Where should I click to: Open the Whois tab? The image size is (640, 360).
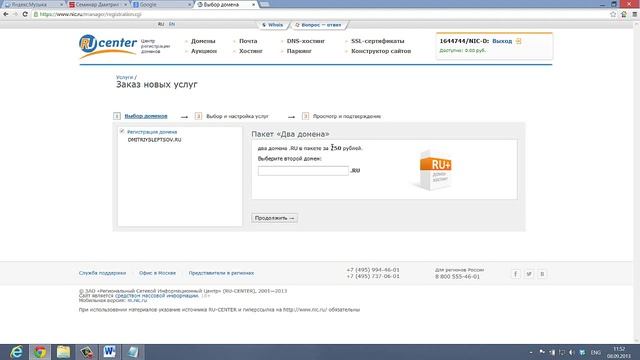tap(273, 25)
